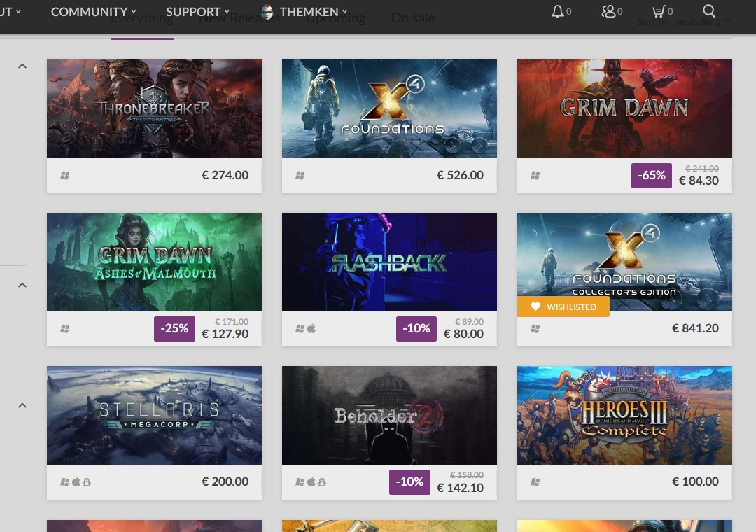Collapse the bottom sidebar filter section chevron
Image resolution: width=756 pixels, height=532 pixels.
22,405
